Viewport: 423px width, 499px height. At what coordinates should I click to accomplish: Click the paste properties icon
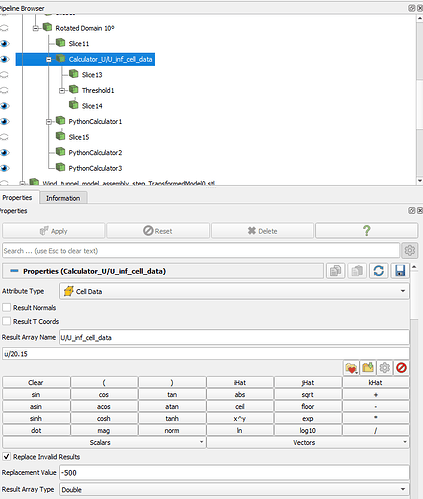click(357, 271)
